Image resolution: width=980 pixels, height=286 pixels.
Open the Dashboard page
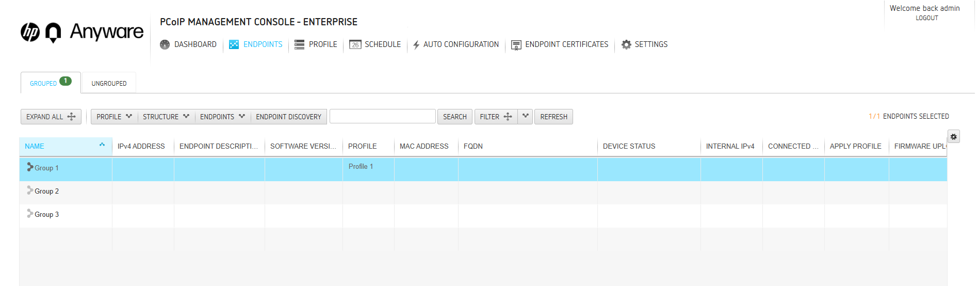[195, 44]
